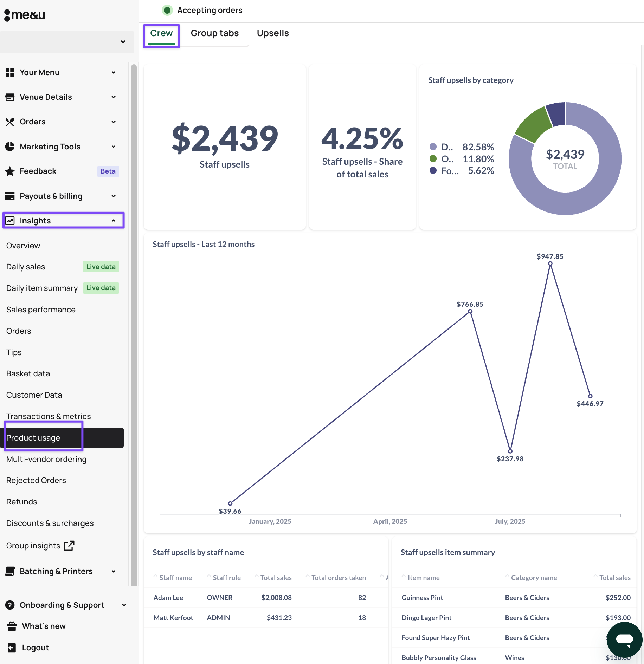The image size is (644, 664).
Task: Switch to the Group tabs tab
Action: click(x=214, y=33)
